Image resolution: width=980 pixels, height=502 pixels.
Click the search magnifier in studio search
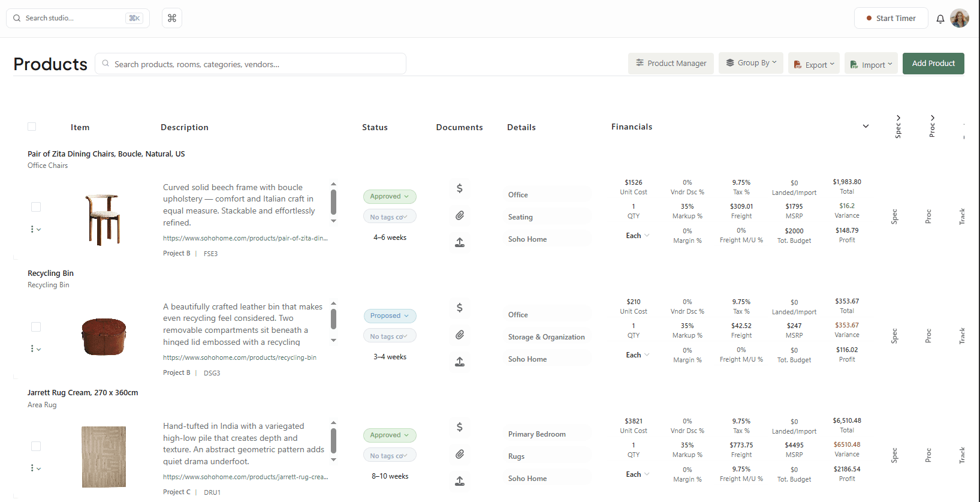(x=17, y=18)
